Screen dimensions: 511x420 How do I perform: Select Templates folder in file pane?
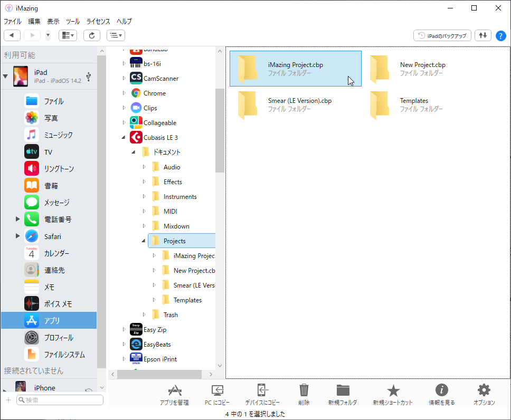tap(428, 104)
